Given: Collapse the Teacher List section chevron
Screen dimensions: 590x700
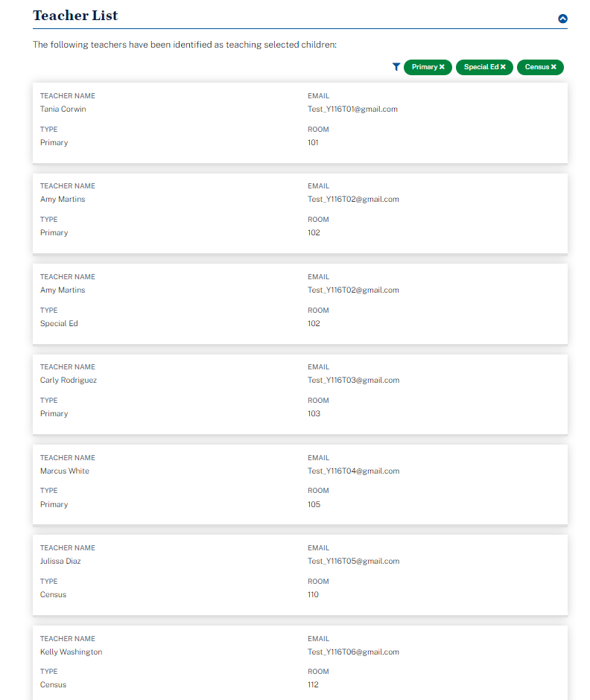Looking at the screenshot, I should coord(562,19).
